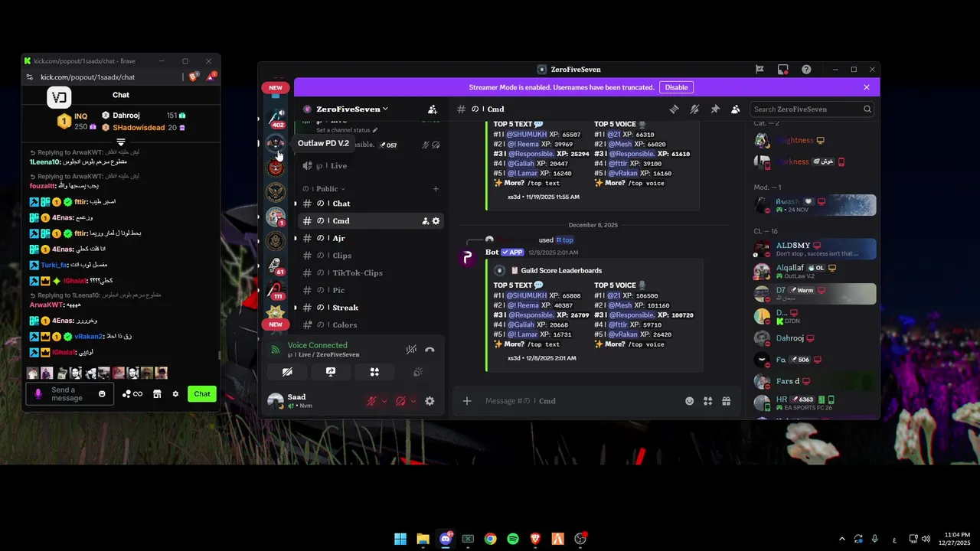Open the Chat text channel

[371, 204]
